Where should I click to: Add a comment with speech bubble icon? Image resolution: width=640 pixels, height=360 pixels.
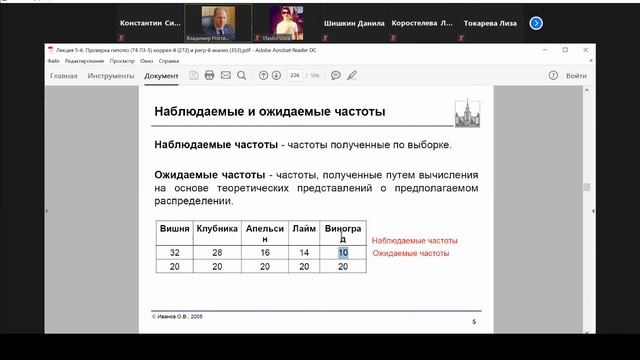click(336, 76)
